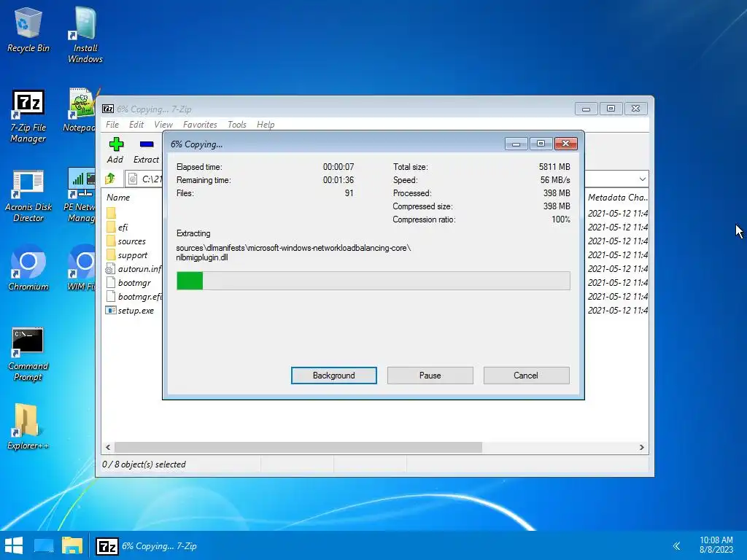Click the Name column header
747x560 pixels.
pyautogui.click(x=118, y=197)
